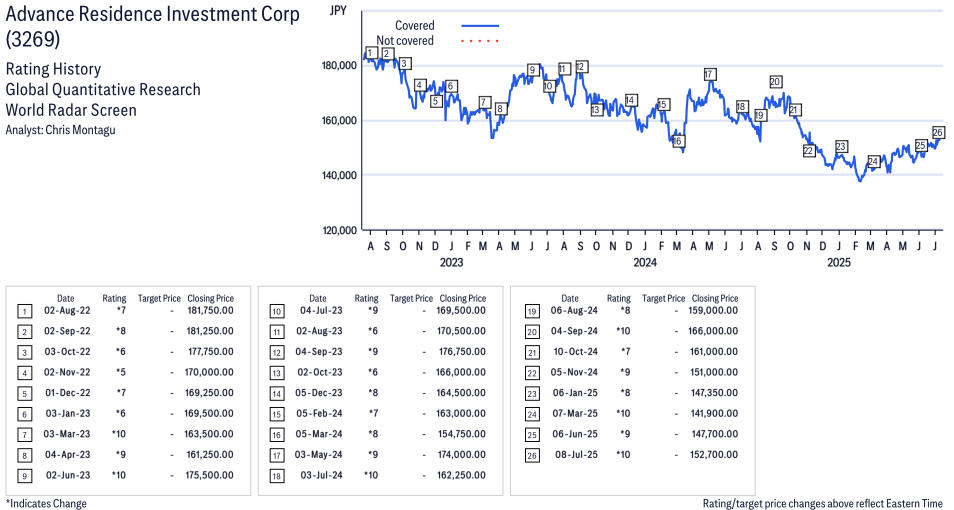
Task: Click the rating *5 in the 02-Nov-22 row
Action: pyautogui.click(x=121, y=372)
